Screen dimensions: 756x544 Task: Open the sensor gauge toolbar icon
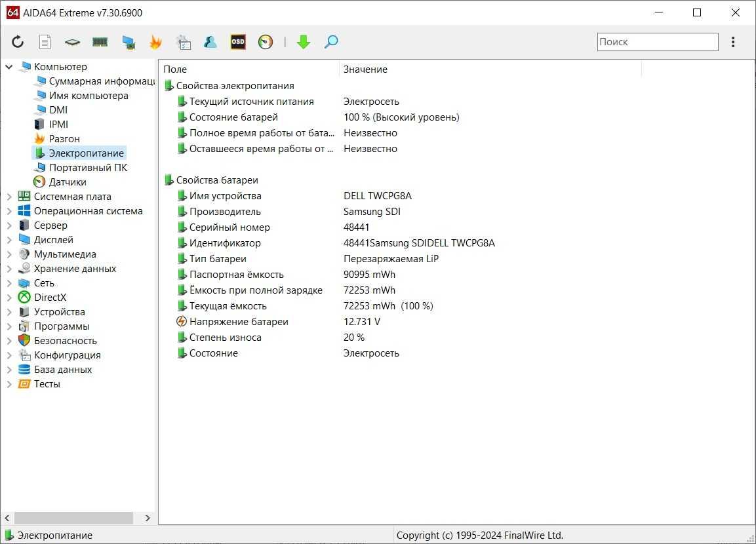(266, 42)
